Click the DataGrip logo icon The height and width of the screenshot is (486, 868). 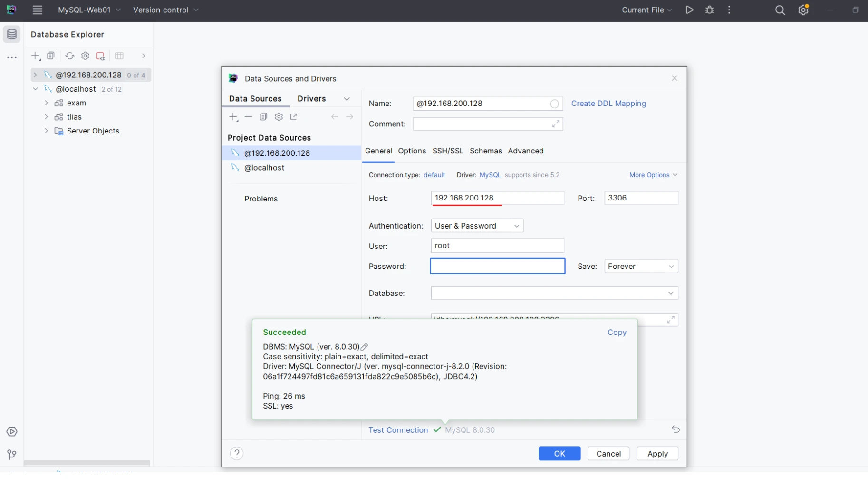point(11,10)
